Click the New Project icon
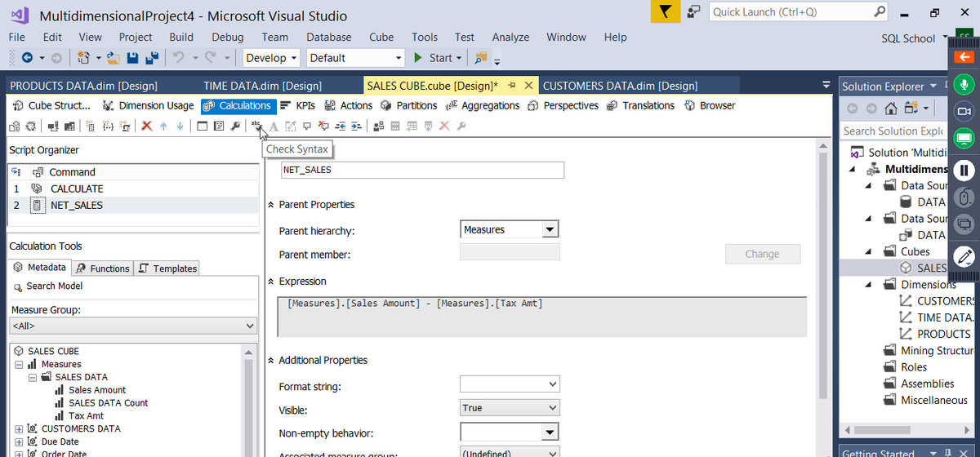Viewport: 980px width, 457px height. pos(83,58)
